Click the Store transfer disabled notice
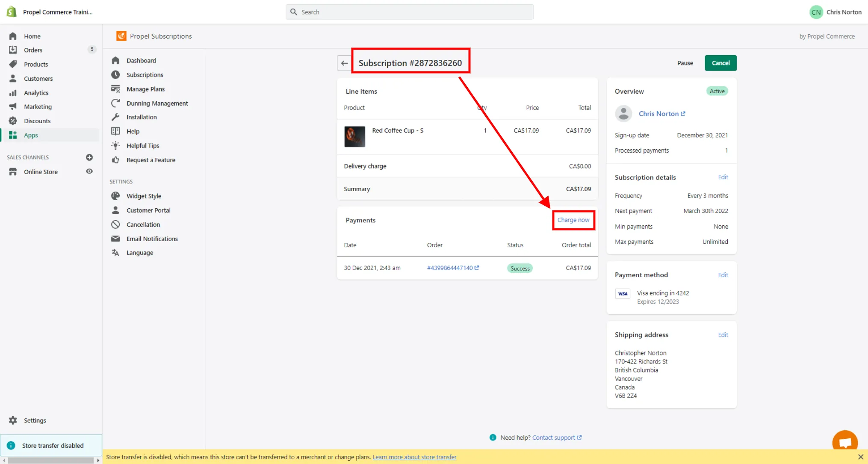Viewport: 868px width, 464px height. (51, 446)
